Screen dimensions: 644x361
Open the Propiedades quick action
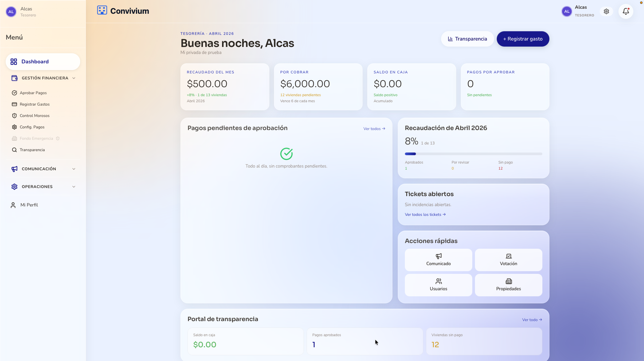point(508,285)
